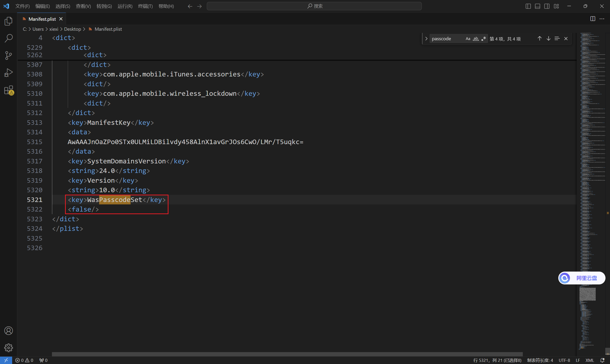Expand the Replace row in find widget
Viewport: 610px width, 364px height.
[x=426, y=39]
